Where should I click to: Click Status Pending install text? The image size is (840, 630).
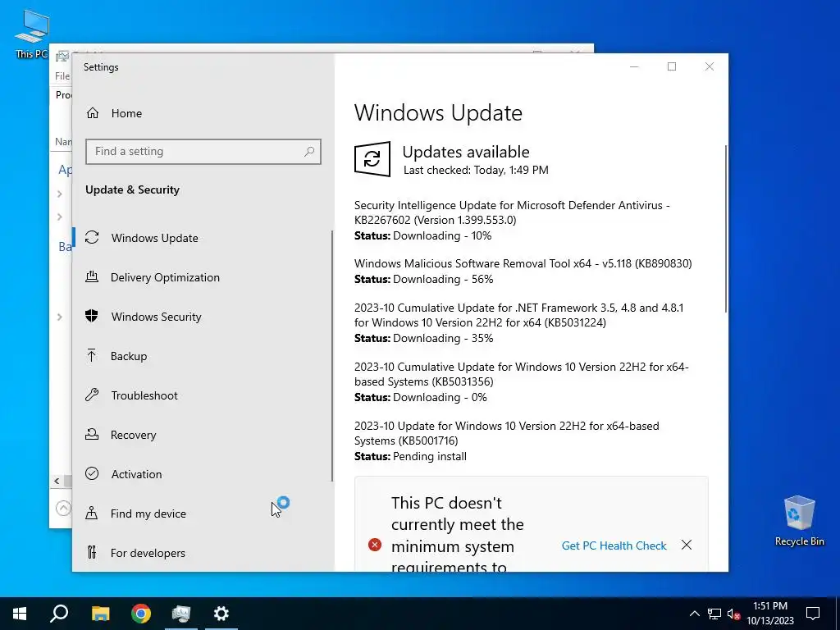click(410, 456)
